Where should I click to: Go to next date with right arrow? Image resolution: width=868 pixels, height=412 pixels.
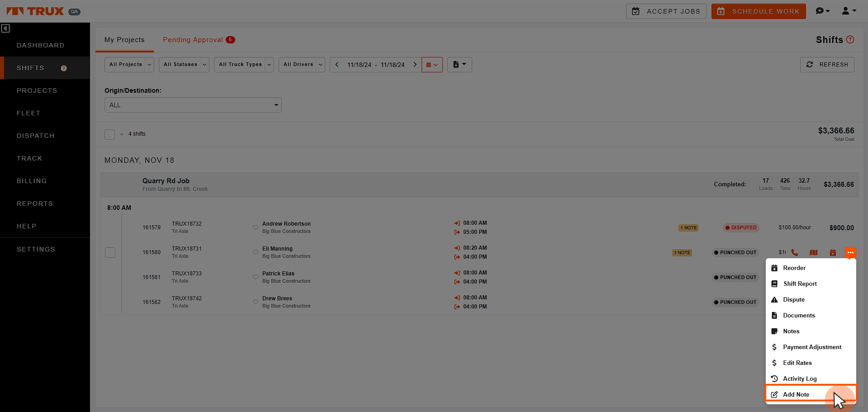click(x=415, y=65)
